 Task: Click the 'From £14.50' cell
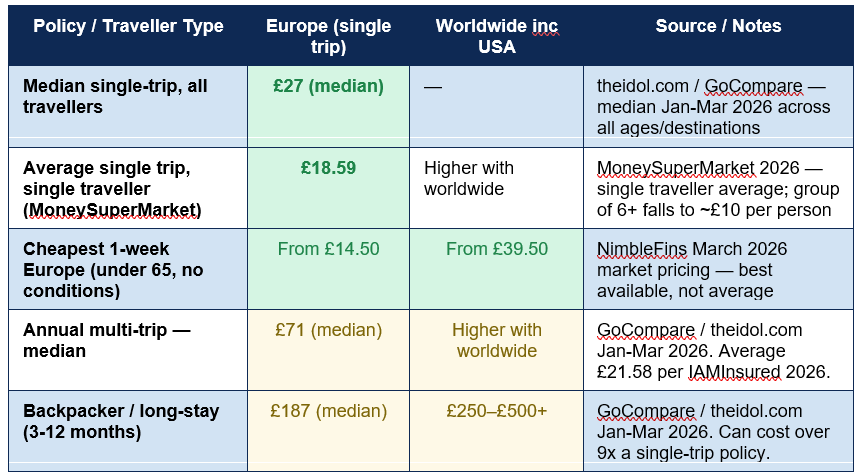click(x=328, y=269)
